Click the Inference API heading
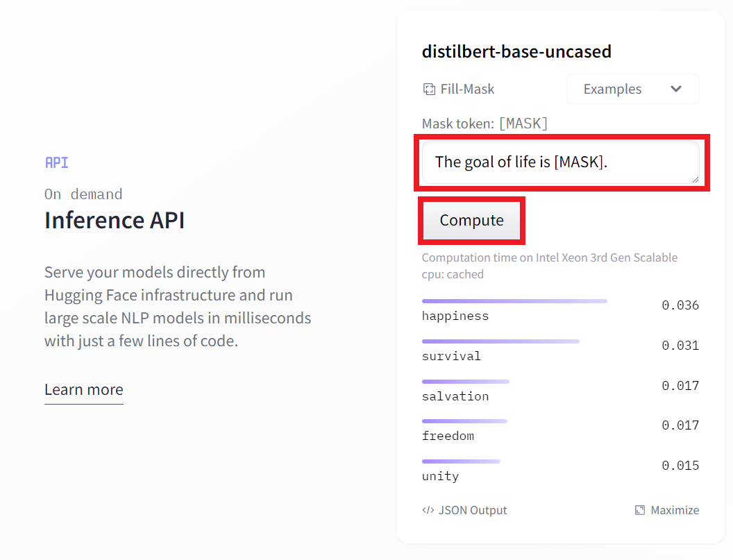This screenshot has width=733, height=560. coord(115,220)
